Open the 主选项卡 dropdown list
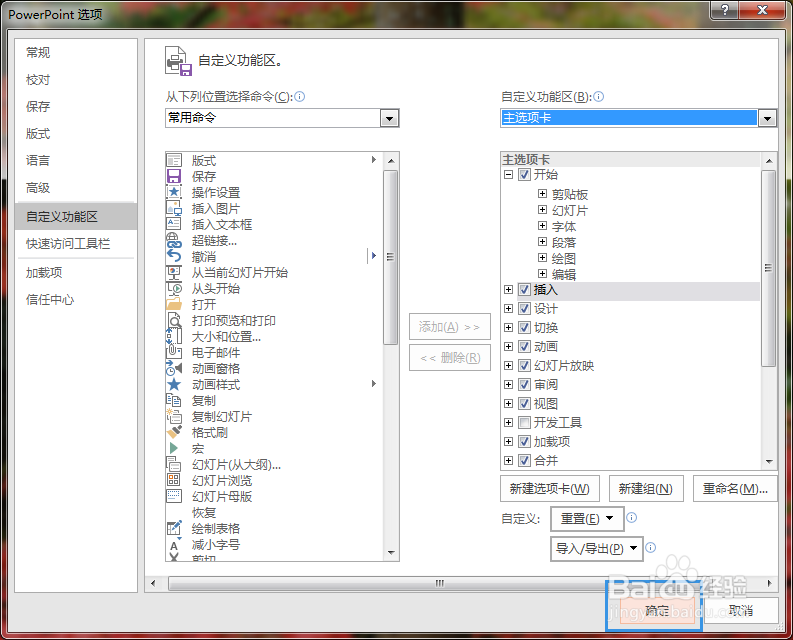This screenshot has width=793, height=640. tap(767, 118)
